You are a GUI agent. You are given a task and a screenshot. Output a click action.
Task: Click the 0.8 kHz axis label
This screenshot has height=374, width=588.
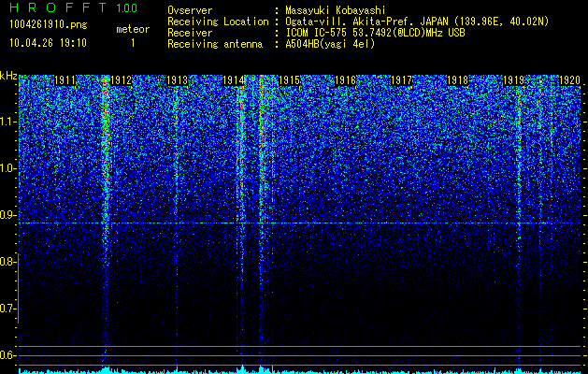[x=7, y=262]
